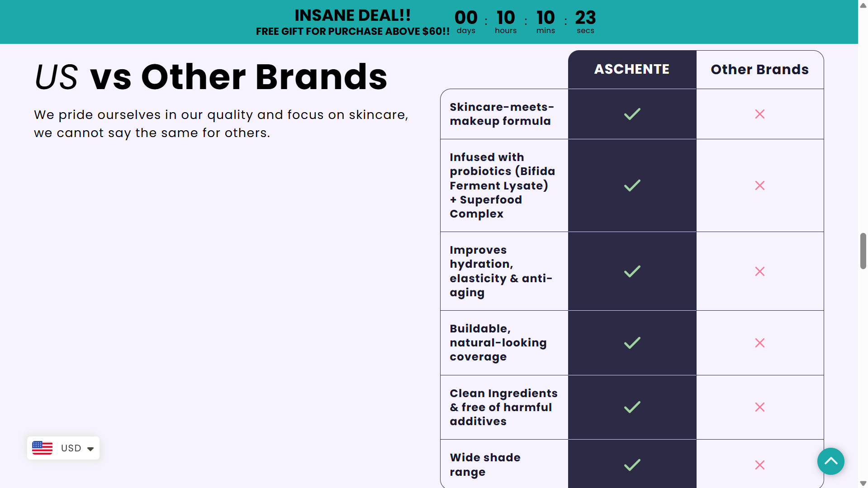Viewport: 868px width, 488px height.
Task: Select the Other Brands column header
Action: (759, 69)
